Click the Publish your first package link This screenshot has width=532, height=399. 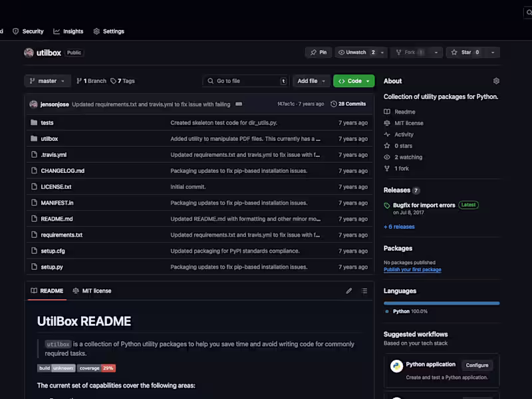(412, 269)
